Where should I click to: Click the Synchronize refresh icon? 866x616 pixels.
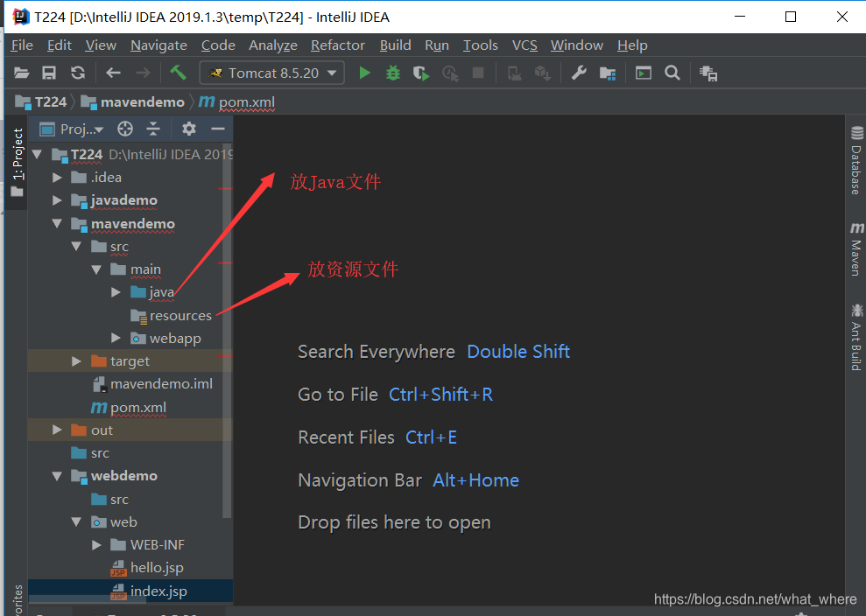78,73
